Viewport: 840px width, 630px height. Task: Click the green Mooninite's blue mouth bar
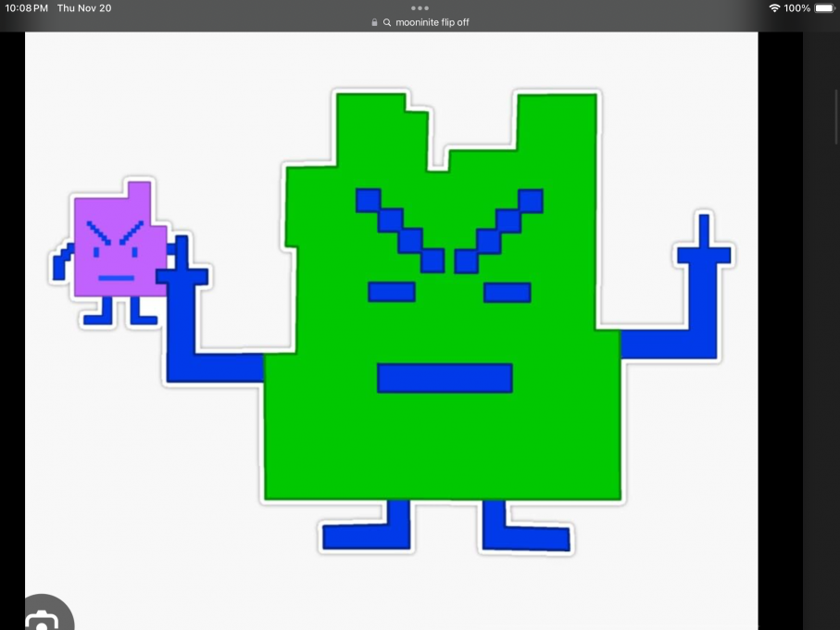(445, 378)
